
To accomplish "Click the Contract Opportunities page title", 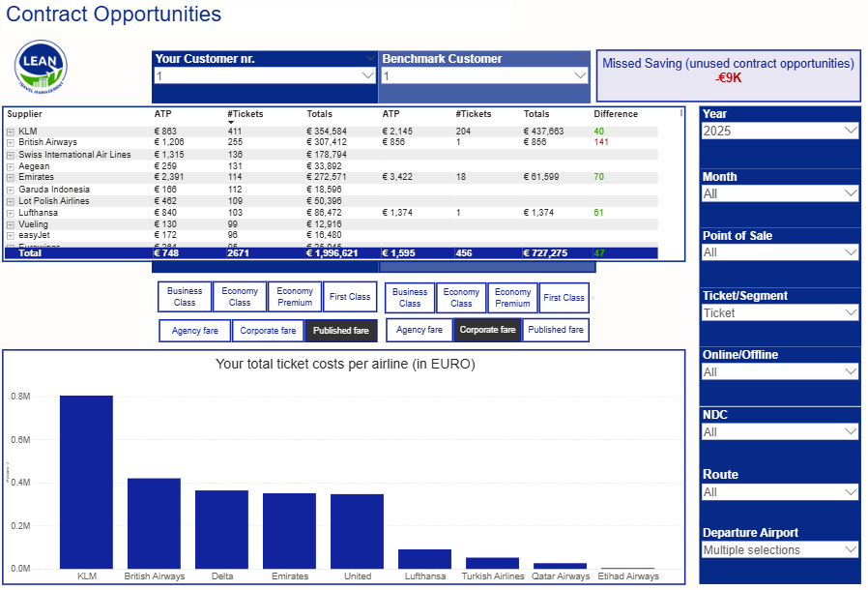I will (x=113, y=14).
